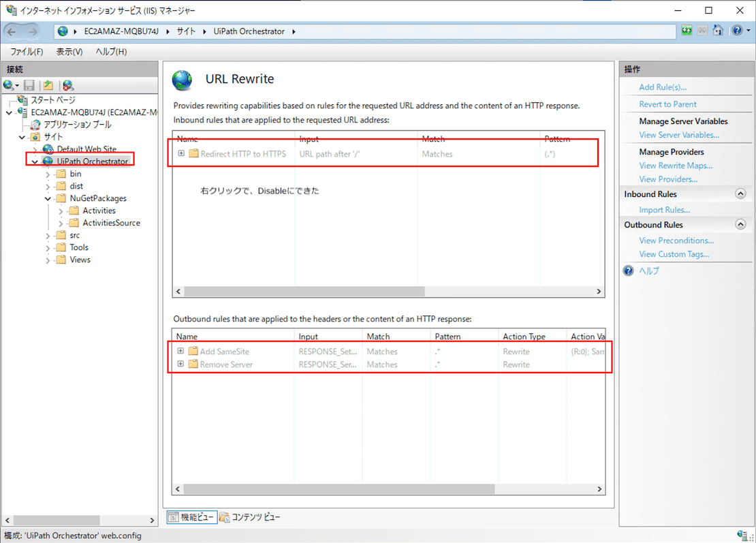Collapse the EC2AMAZ-MQBU74J server node
This screenshot has width=756, height=543.
[9, 113]
